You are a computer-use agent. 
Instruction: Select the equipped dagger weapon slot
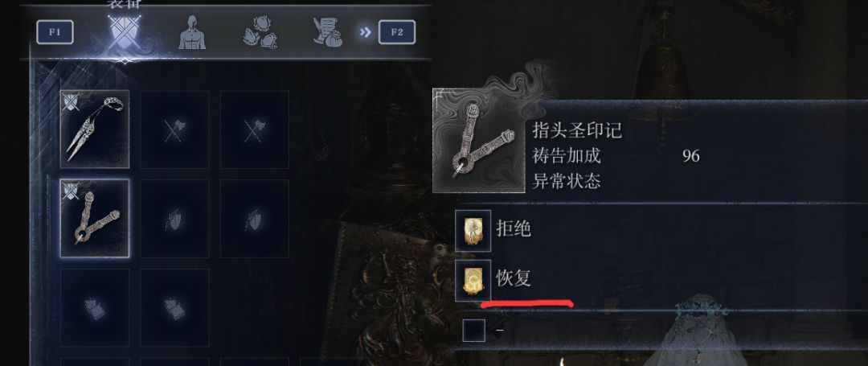point(95,129)
